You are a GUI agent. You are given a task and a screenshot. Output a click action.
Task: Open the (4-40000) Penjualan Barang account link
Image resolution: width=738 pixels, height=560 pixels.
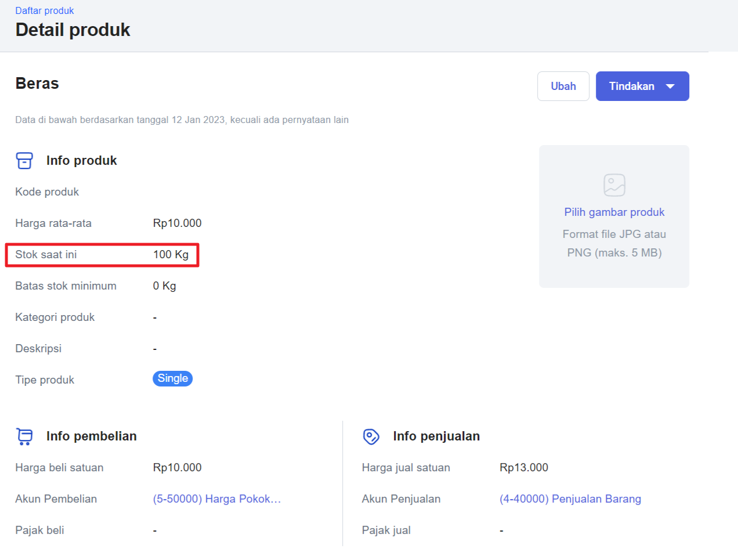pyautogui.click(x=570, y=499)
